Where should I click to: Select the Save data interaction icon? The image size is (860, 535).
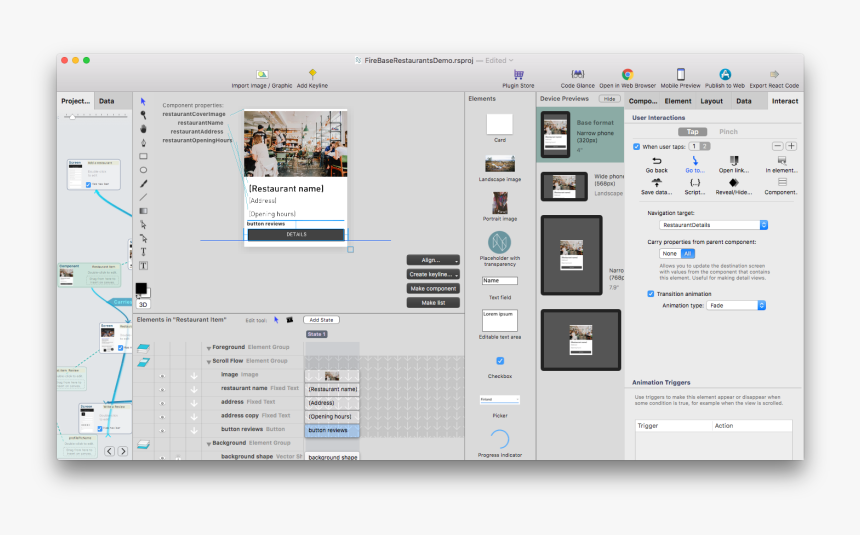coord(656,182)
